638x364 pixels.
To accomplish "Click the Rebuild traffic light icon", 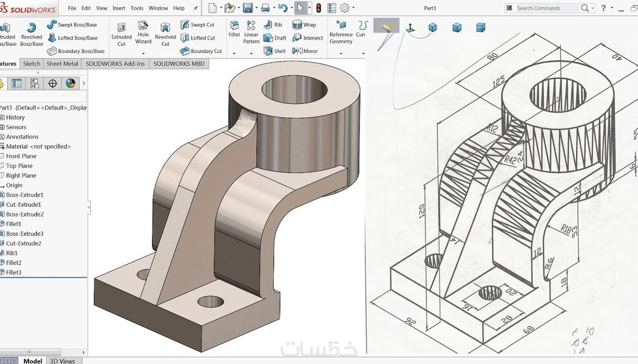I will (318, 8).
